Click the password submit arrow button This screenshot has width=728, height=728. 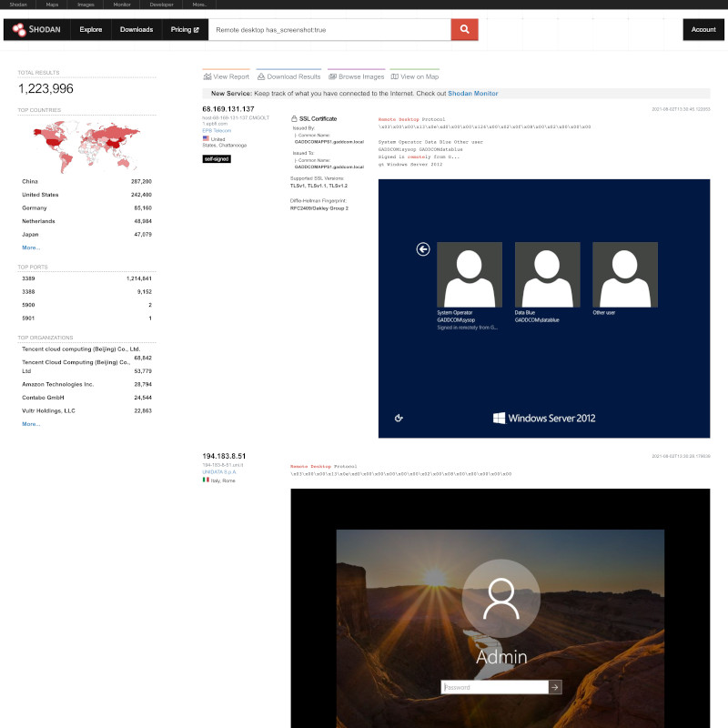(555, 687)
